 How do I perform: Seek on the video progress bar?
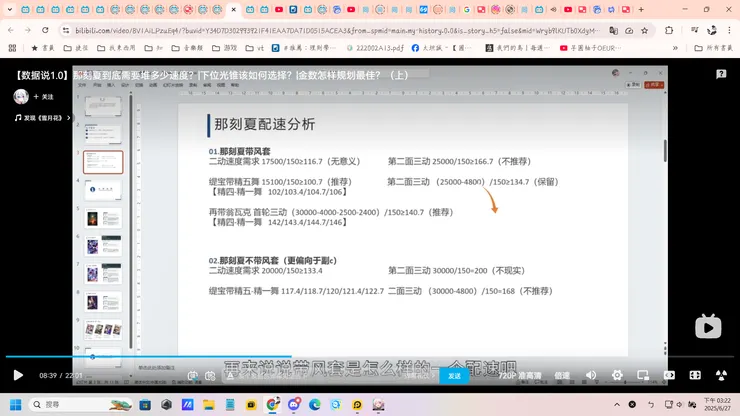[x=370, y=357]
